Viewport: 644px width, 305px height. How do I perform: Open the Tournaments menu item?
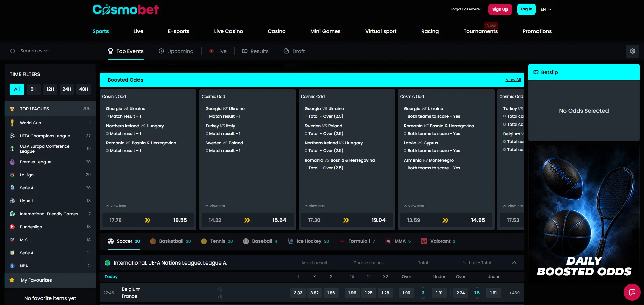click(x=481, y=31)
